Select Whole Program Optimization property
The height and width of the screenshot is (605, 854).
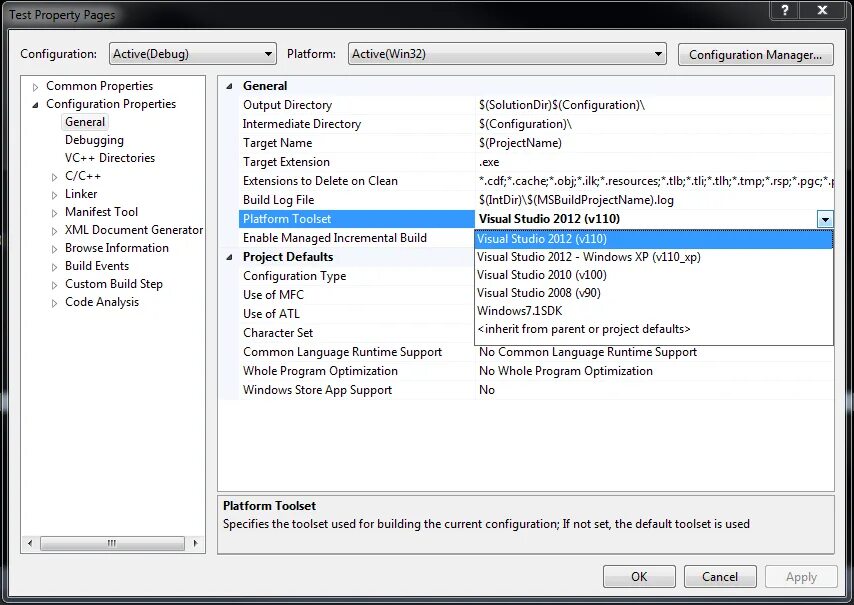pyautogui.click(x=357, y=371)
